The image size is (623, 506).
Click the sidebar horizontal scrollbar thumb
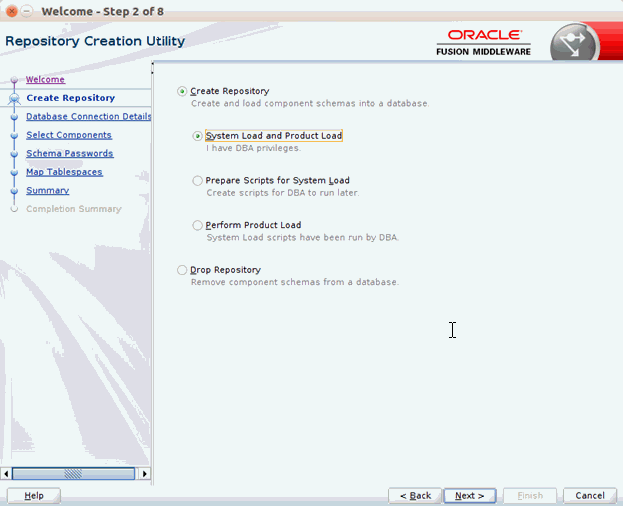[74, 473]
